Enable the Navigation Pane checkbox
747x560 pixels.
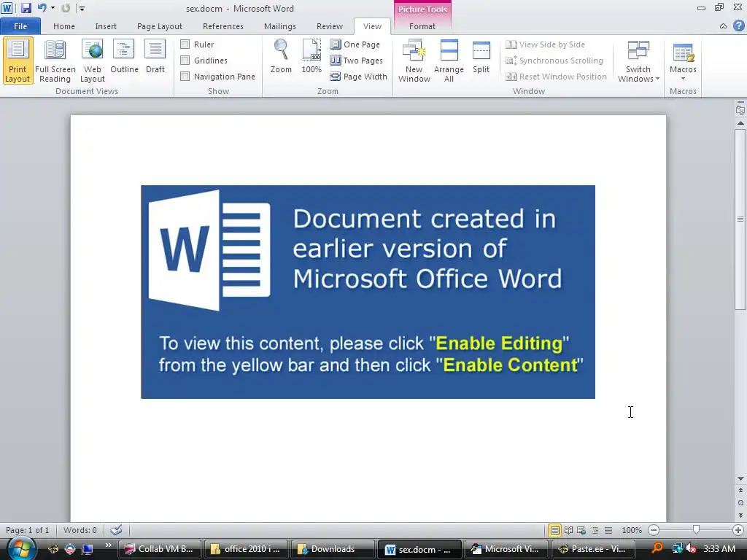[x=185, y=76]
